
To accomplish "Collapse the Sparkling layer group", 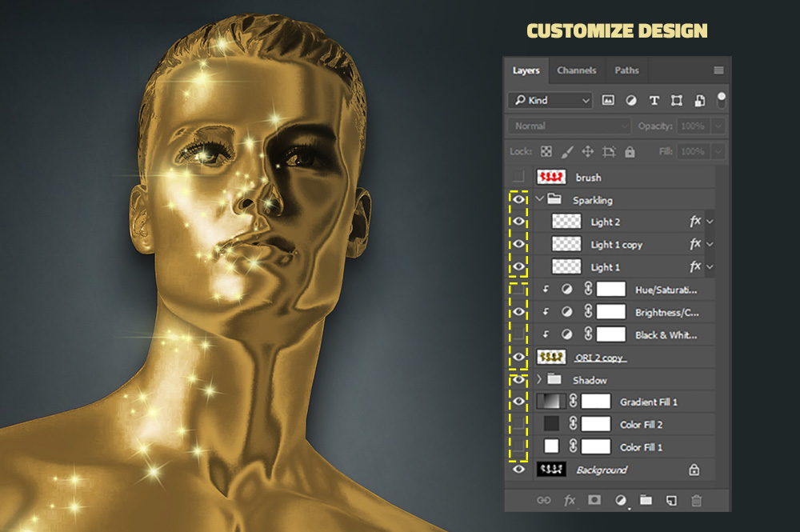I will tap(540, 199).
